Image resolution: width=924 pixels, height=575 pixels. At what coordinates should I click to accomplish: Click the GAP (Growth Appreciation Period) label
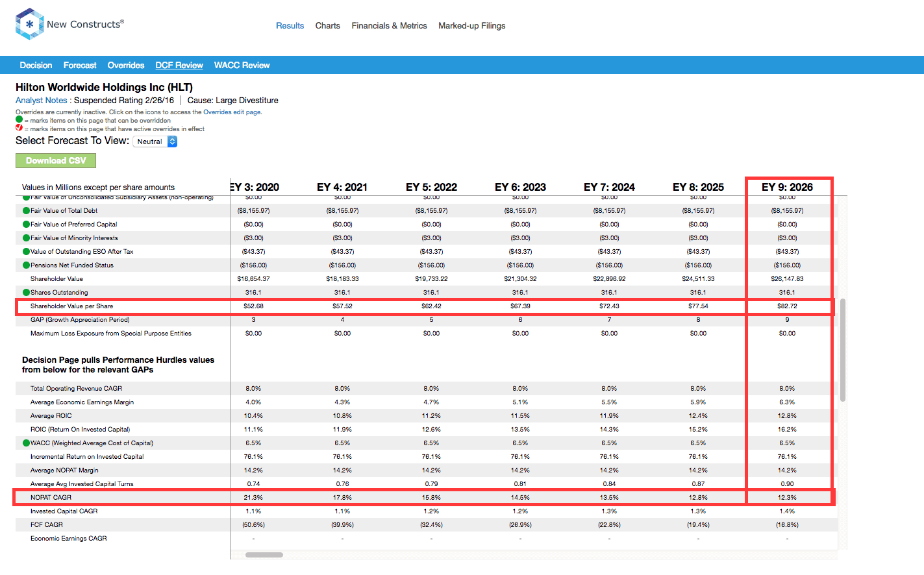pos(80,320)
